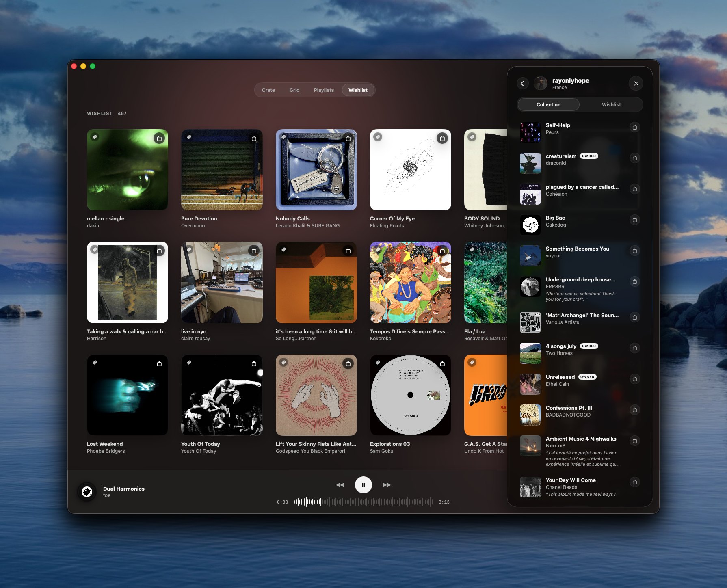Open rayonlyhope's profile avatar

540,83
